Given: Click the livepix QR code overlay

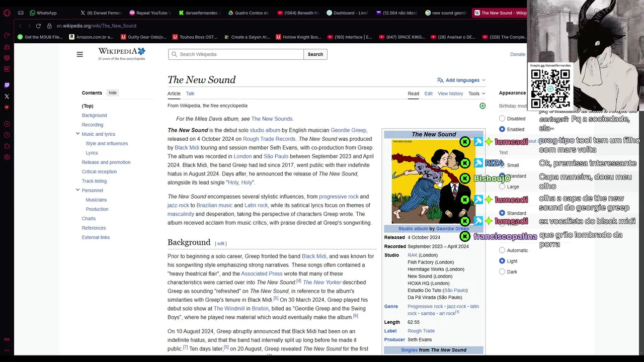Looking at the screenshot, I should [550, 88].
